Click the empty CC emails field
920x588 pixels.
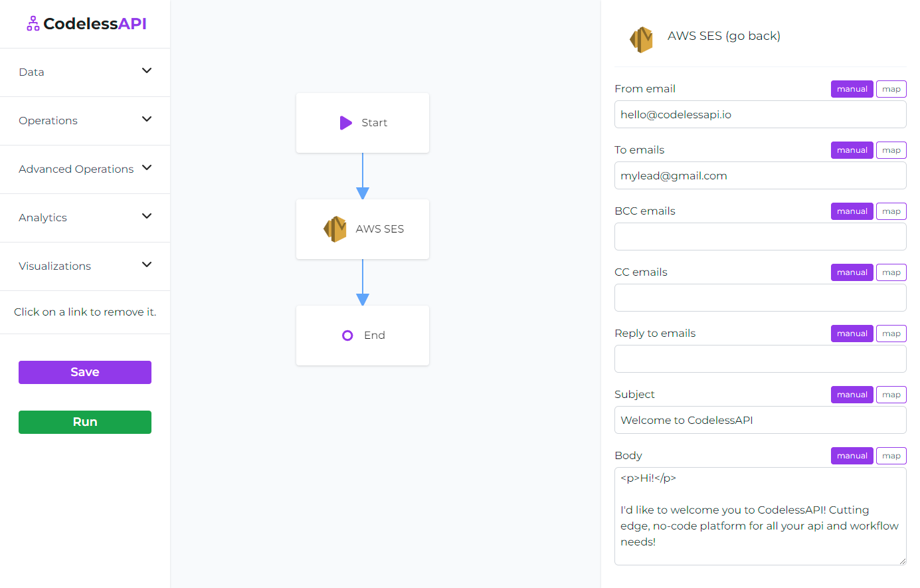pyautogui.click(x=761, y=298)
